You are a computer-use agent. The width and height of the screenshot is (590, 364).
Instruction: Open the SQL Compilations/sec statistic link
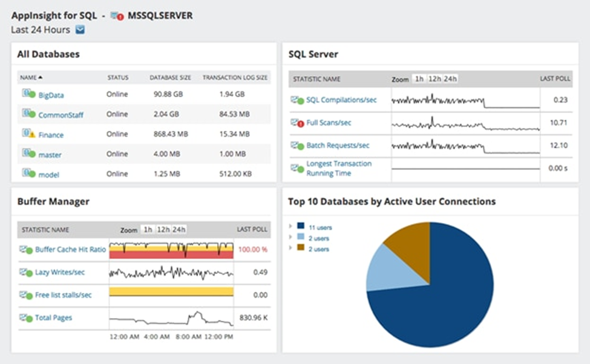coord(341,100)
